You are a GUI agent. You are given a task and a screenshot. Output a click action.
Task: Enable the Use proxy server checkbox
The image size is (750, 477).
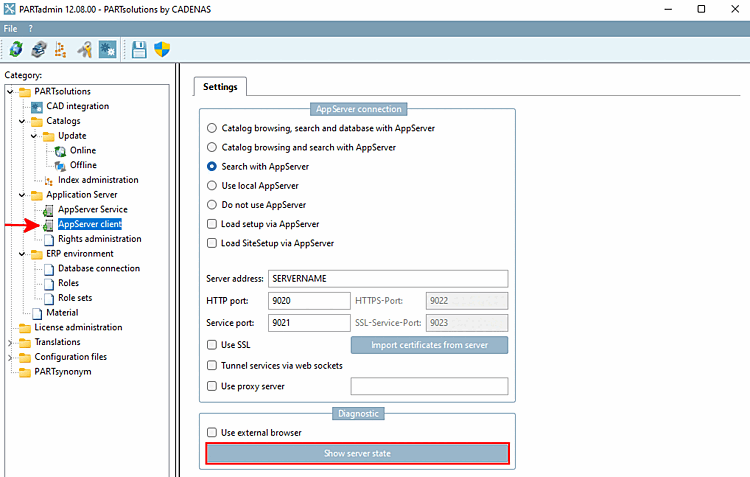point(211,386)
